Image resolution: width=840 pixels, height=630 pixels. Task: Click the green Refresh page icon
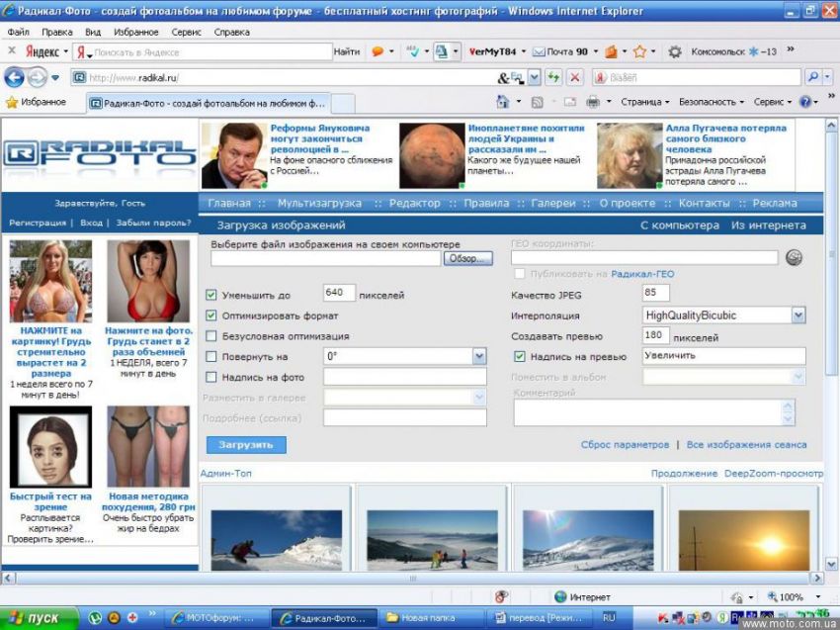click(x=553, y=77)
